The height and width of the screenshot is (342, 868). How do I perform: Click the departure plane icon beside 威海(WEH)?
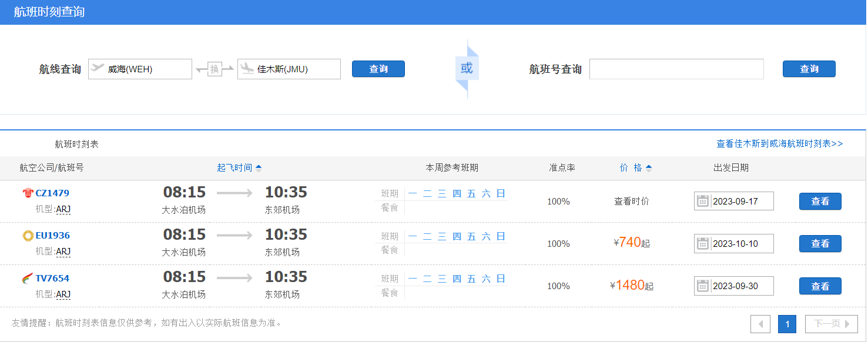click(97, 68)
